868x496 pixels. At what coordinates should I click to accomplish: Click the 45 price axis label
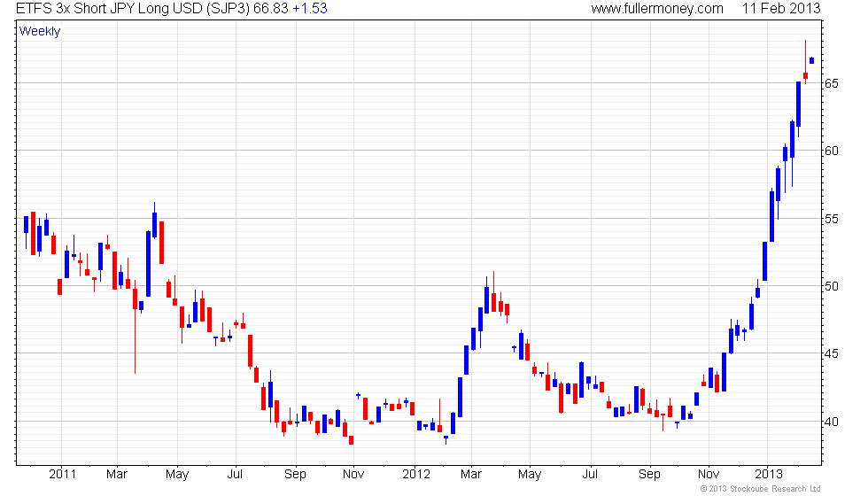(832, 353)
